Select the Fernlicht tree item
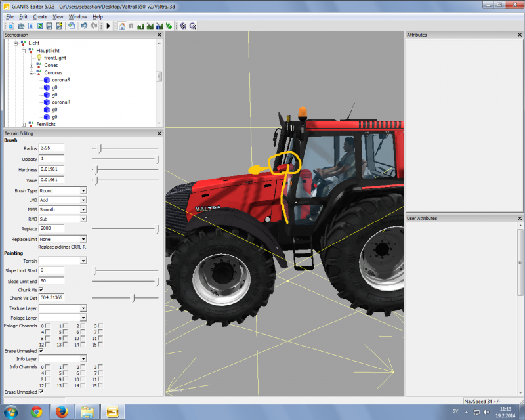Image resolution: width=525 pixels, height=420 pixels. tap(46, 124)
